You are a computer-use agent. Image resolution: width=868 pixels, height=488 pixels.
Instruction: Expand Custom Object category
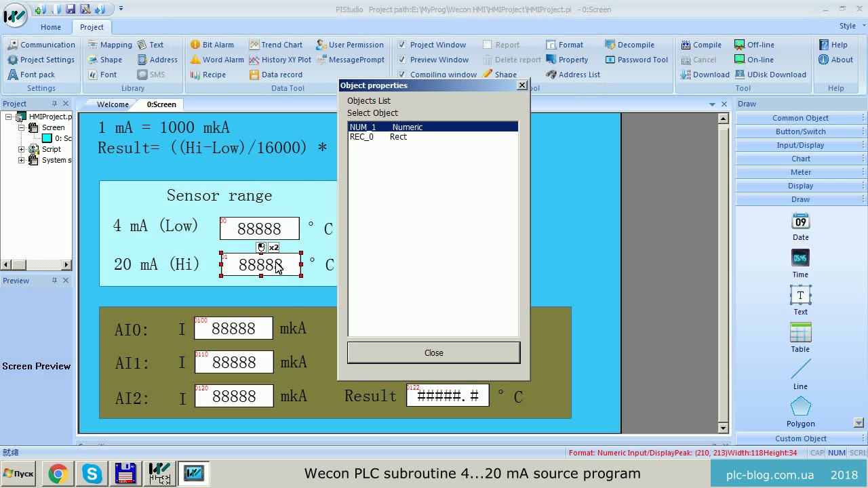pyautogui.click(x=800, y=439)
